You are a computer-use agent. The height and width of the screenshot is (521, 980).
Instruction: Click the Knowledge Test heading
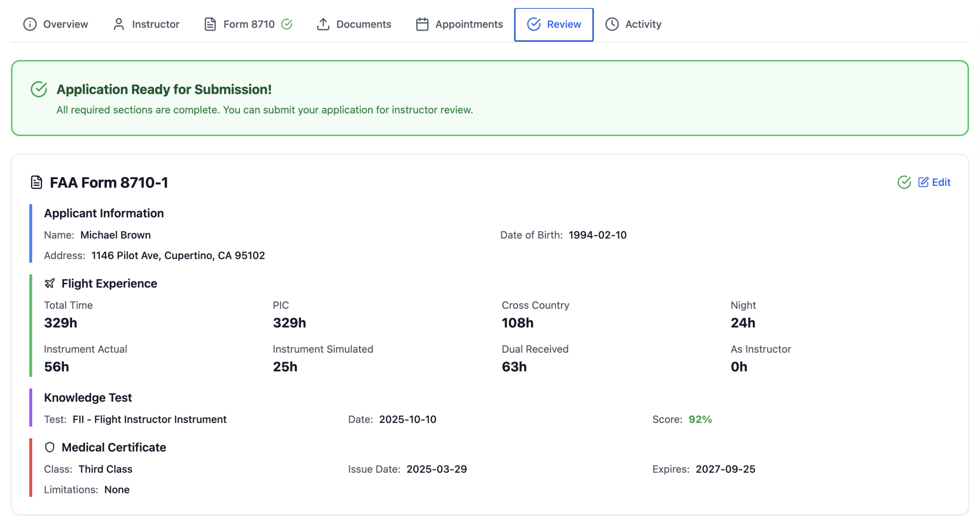coord(88,398)
